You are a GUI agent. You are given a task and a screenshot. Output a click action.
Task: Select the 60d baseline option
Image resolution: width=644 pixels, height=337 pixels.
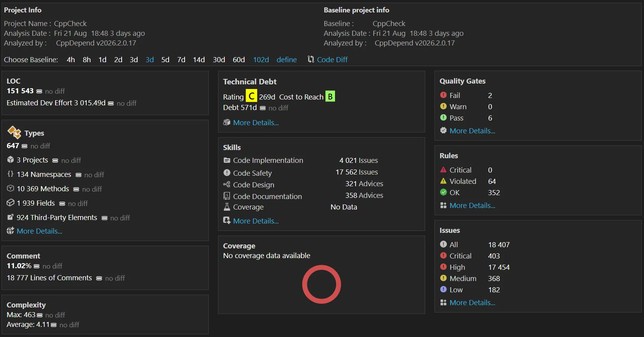pyautogui.click(x=239, y=59)
